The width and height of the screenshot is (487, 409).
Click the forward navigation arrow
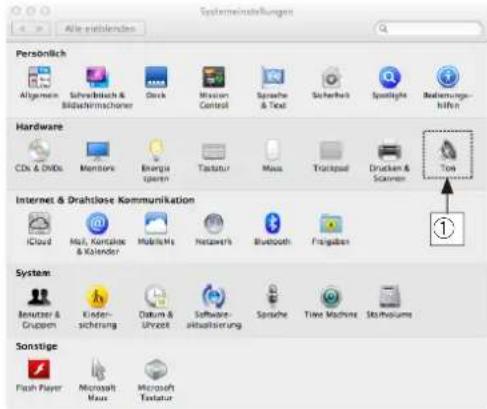point(41,28)
